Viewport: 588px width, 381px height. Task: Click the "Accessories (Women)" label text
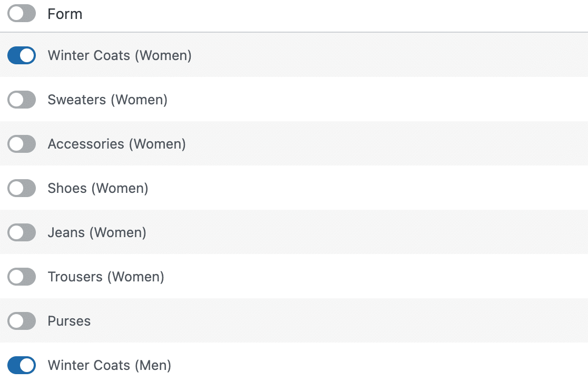coord(116,144)
